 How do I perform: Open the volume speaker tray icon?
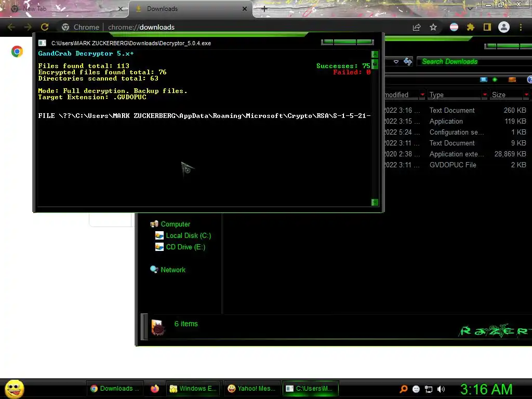441,389
